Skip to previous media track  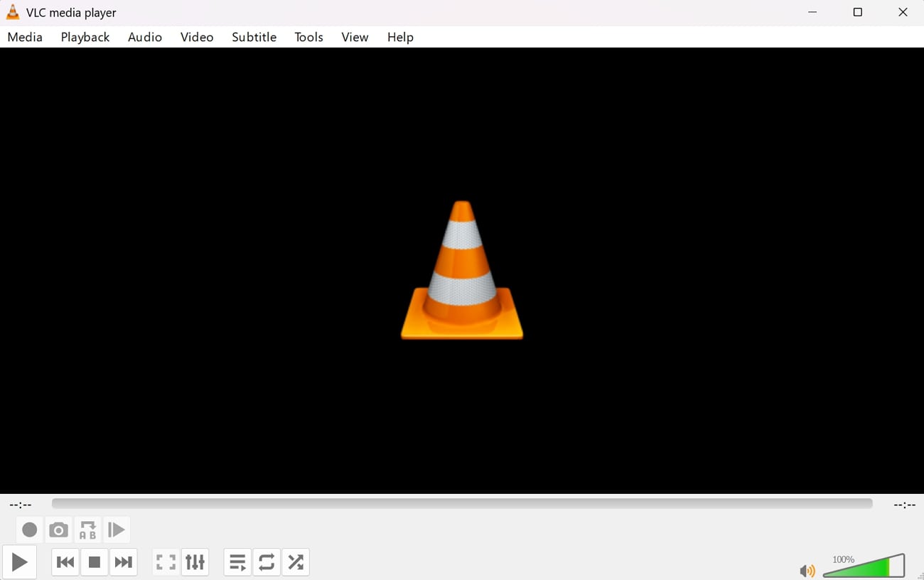coord(65,562)
